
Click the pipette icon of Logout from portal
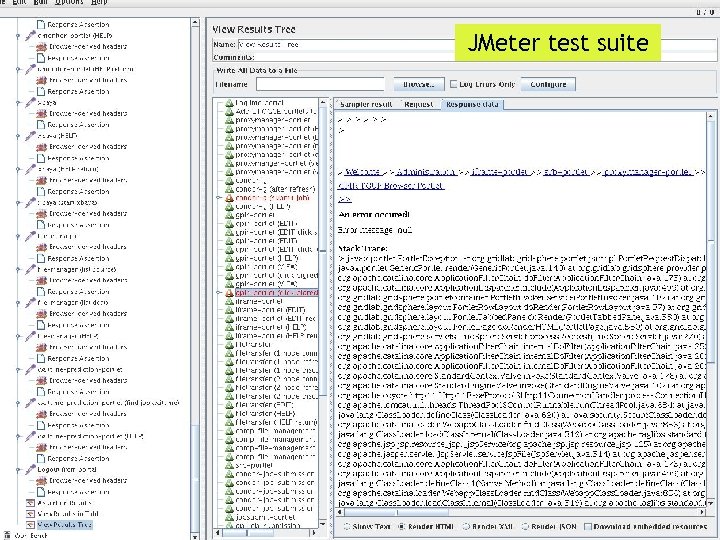pos(30,469)
